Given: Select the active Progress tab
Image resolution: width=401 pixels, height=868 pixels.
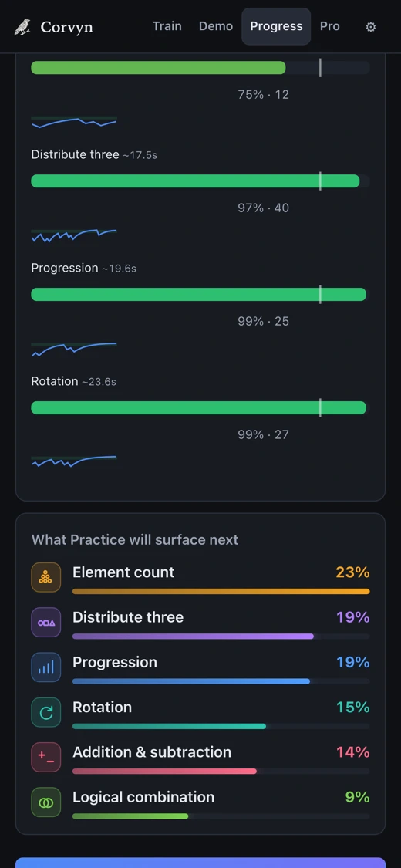Looking at the screenshot, I should pyautogui.click(x=276, y=26).
